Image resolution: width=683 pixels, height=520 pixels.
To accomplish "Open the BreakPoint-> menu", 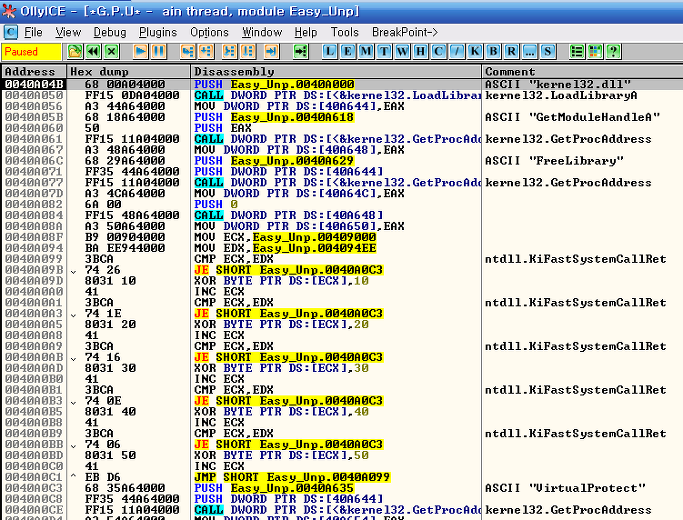I will (x=405, y=32).
